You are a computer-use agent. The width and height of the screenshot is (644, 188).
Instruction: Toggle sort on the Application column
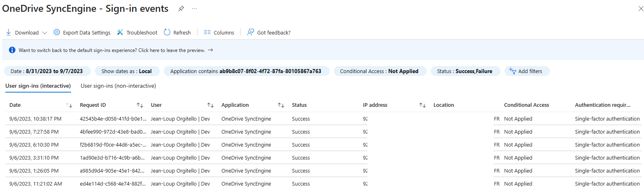(x=281, y=105)
